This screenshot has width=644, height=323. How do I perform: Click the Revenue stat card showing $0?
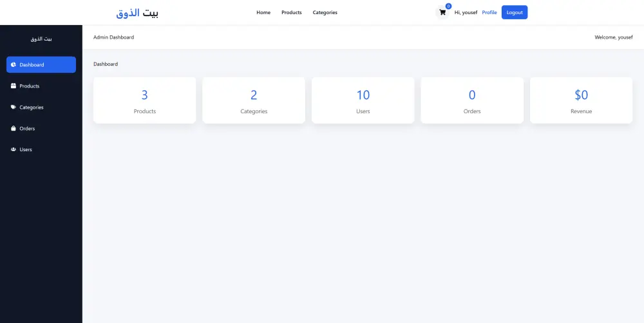(x=581, y=100)
